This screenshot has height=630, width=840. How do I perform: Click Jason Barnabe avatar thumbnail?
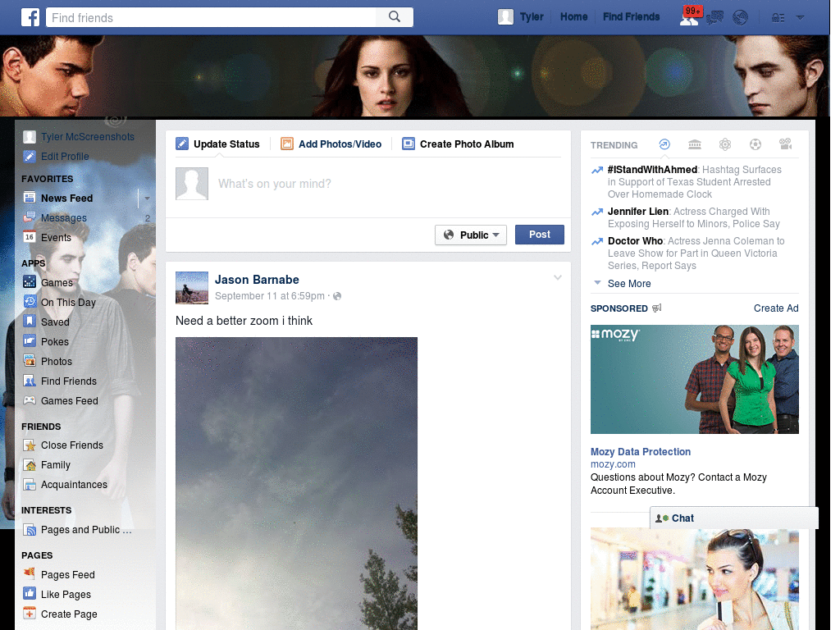click(x=192, y=288)
